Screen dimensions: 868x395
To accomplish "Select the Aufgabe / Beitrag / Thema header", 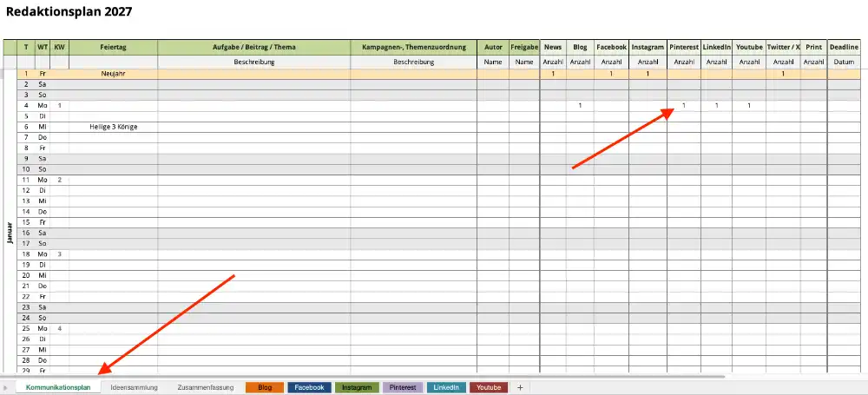I will coord(254,47).
